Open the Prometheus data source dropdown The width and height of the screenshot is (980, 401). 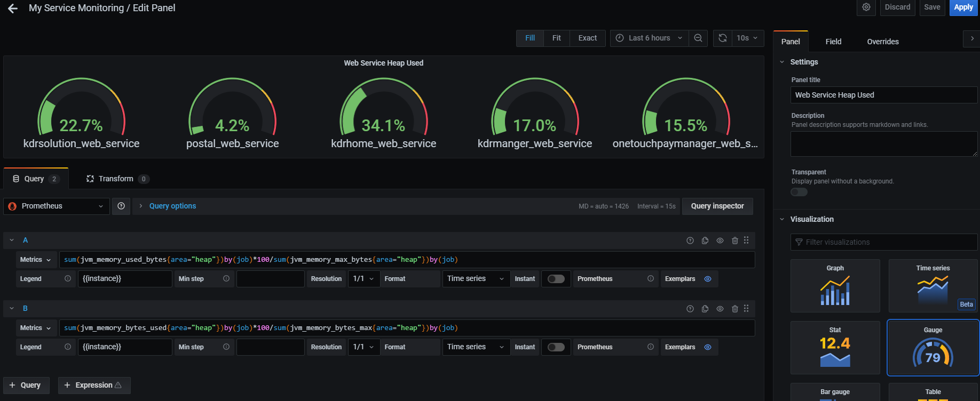click(57, 206)
